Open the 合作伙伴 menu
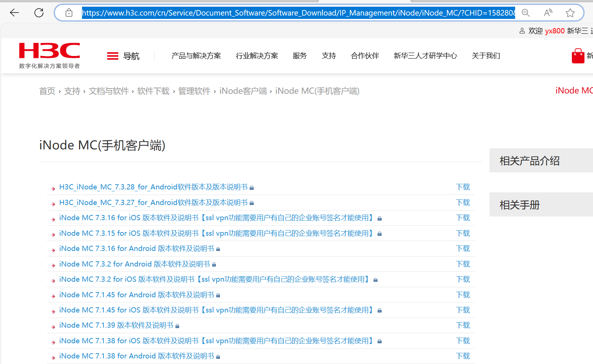This screenshot has height=364, width=593. pyautogui.click(x=365, y=56)
